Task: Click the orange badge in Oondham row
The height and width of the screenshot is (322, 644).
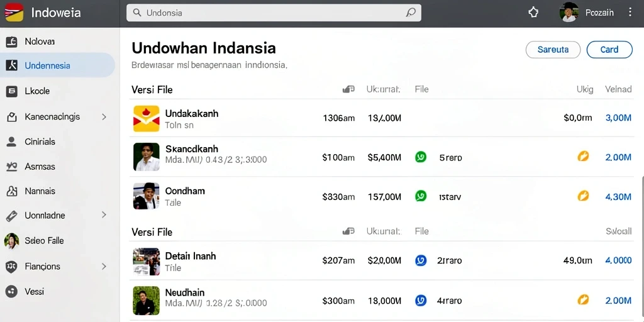Action: [583, 196]
